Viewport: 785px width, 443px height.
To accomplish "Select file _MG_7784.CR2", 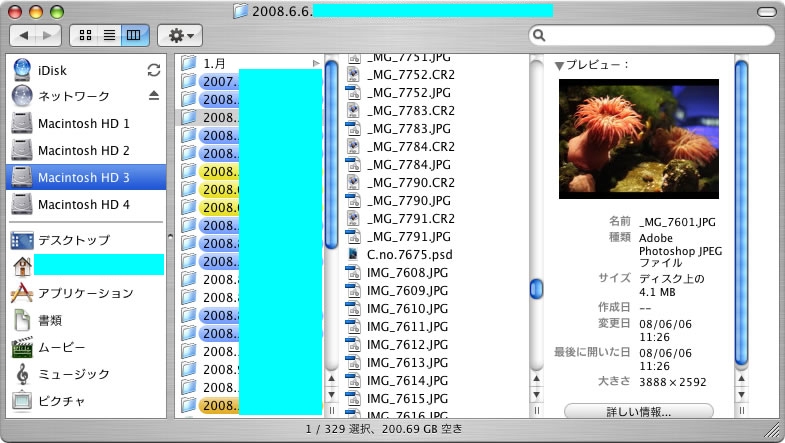I will (x=411, y=147).
